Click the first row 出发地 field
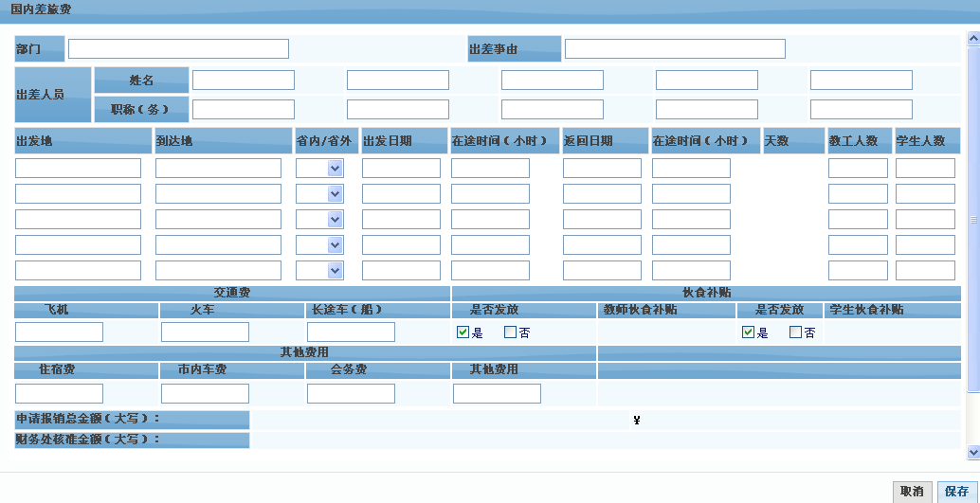The height and width of the screenshot is (503, 980). [78, 169]
